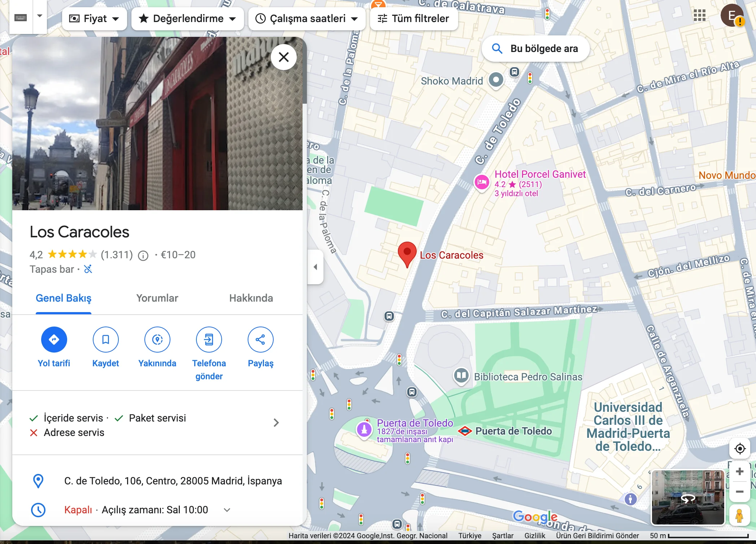The width and height of the screenshot is (756, 544).
Task: Click the keyboard input tools icon
Action: (21, 17)
